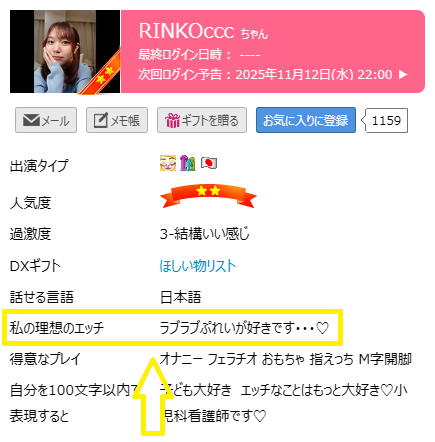435x442 pixels.
Task: Click the メモ帳 button label
Action: (125, 121)
